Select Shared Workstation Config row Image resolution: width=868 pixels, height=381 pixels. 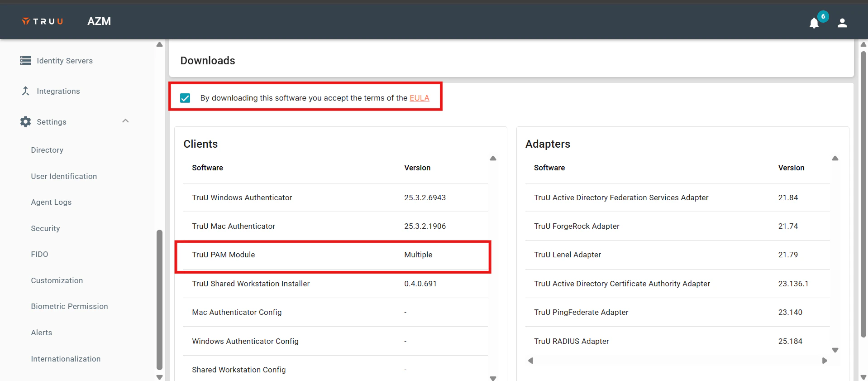tap(335, 370)
